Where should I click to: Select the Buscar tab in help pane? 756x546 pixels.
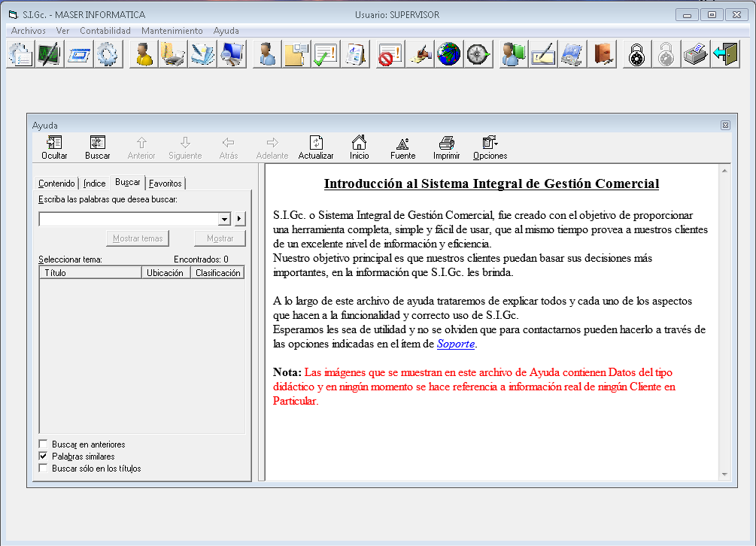click(x=128, y=182)
